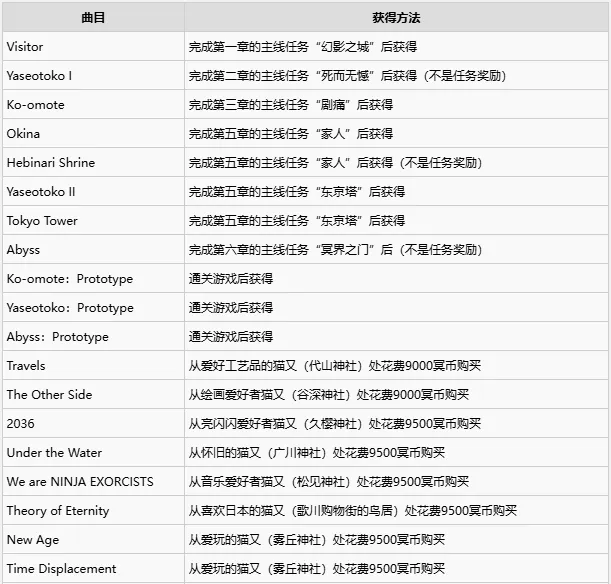Select Yaseotoko II row's “东京塔” method
611x584 pixels.
point(396,191)
